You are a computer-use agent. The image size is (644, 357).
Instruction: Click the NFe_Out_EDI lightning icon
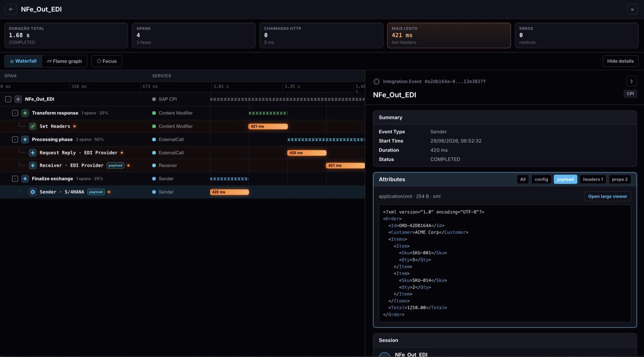[x=18, y=99]
